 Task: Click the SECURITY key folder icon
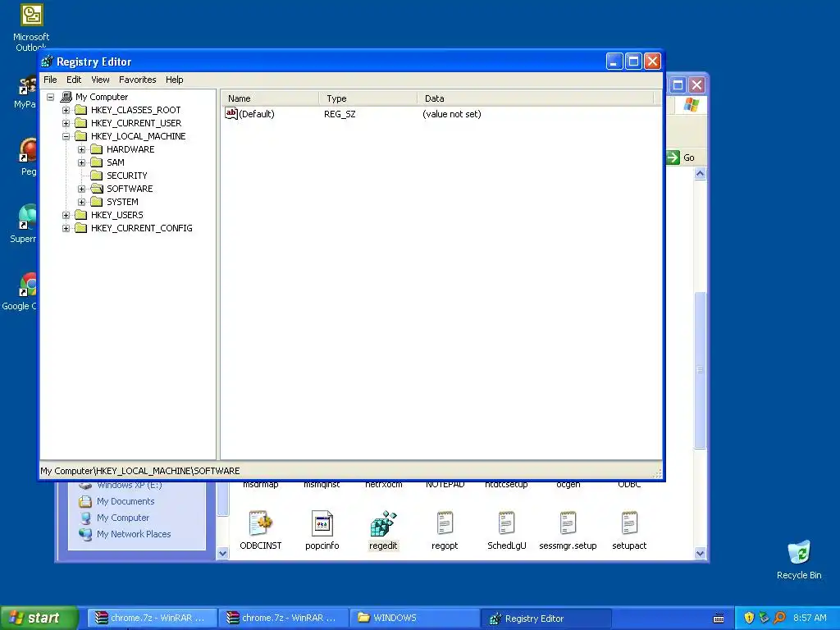pyautogui.click(x=97, y=176)
